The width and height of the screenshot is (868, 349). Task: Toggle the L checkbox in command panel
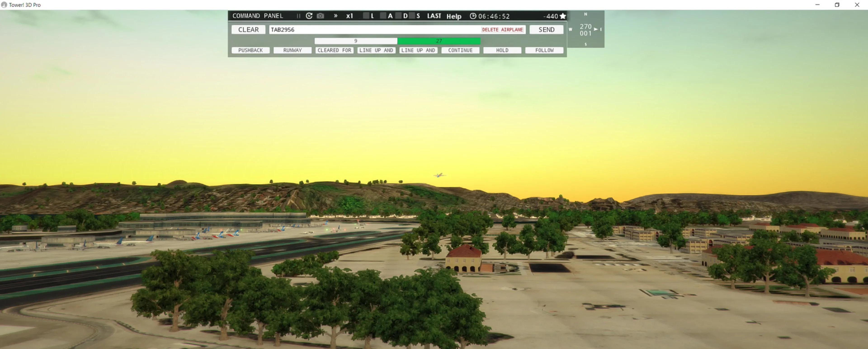tap(366, 16)
